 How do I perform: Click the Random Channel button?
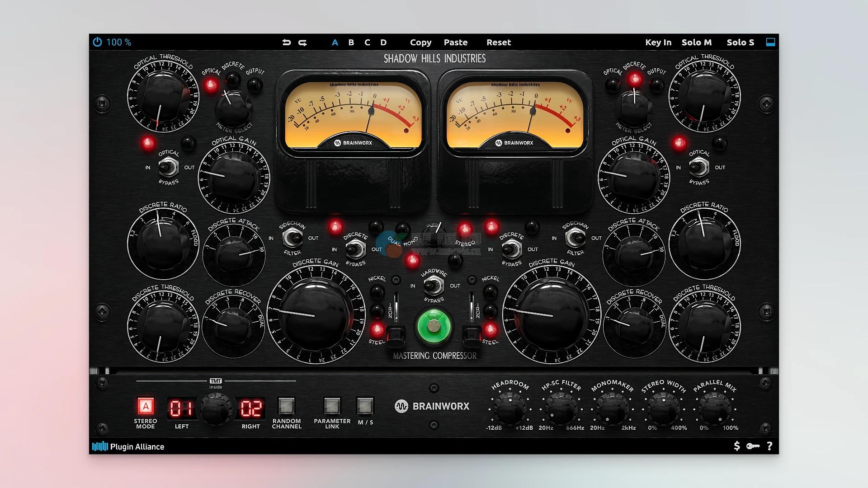pyautogui.click(x=286, y=406)
